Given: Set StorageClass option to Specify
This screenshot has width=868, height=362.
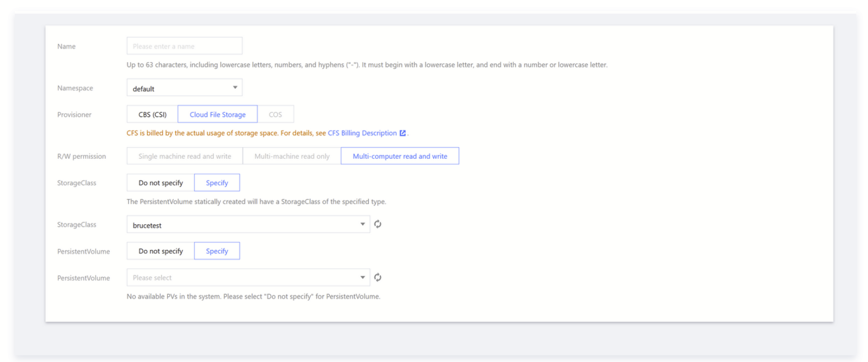Looking at the screenshot, I should click(217, 183).
